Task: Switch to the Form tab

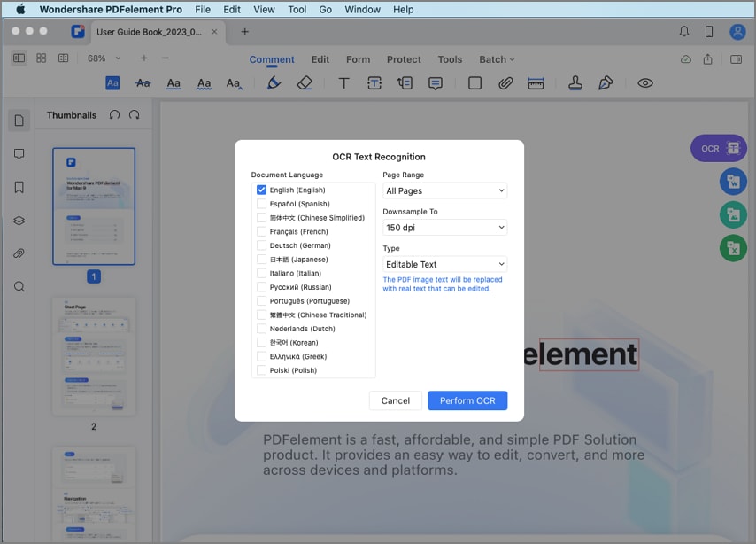Action: pos(359,59)
